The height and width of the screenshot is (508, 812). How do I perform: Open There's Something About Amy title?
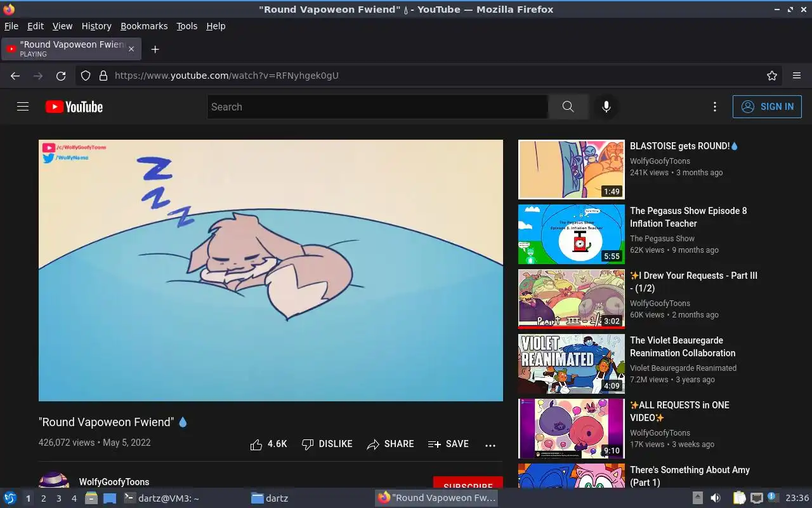coord(690,476)
